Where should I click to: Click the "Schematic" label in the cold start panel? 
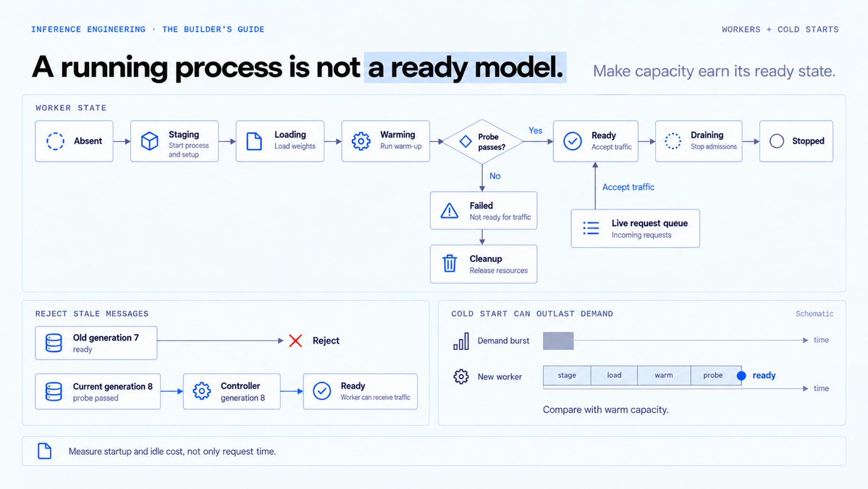(814, 314)
